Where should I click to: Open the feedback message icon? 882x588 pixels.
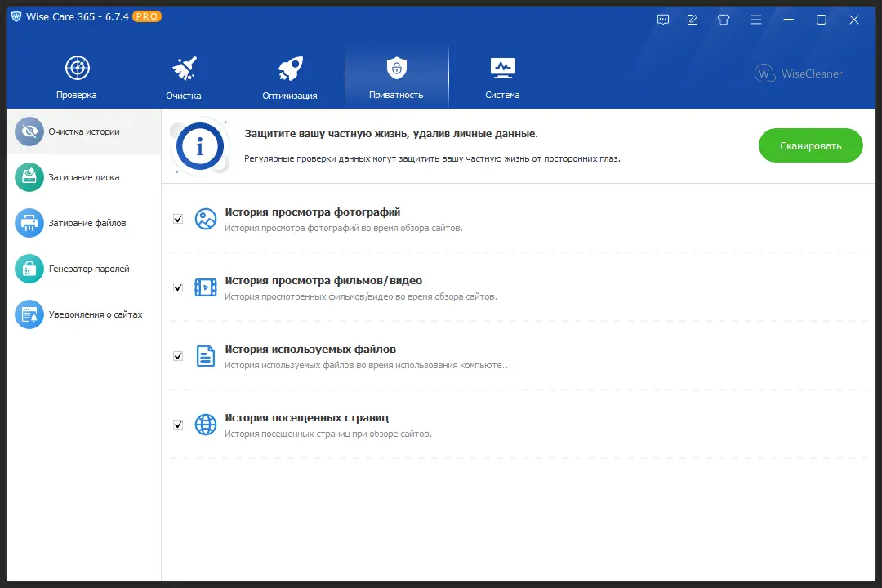tap(663, 19)
